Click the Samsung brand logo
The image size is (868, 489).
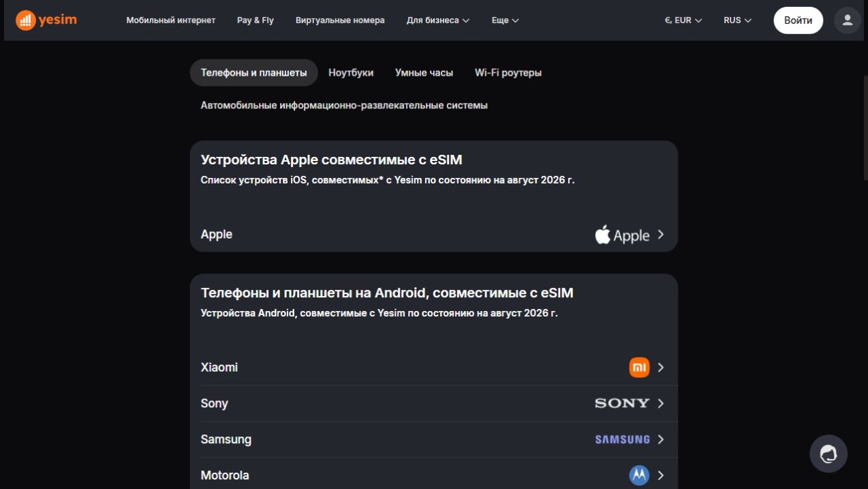(622, 439)
